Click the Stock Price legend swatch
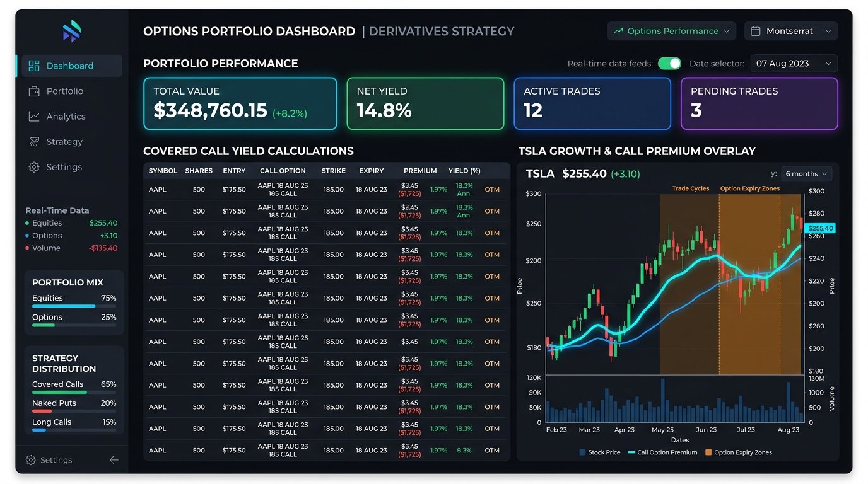This screenshot has width=868, height=484. (582, 452)
